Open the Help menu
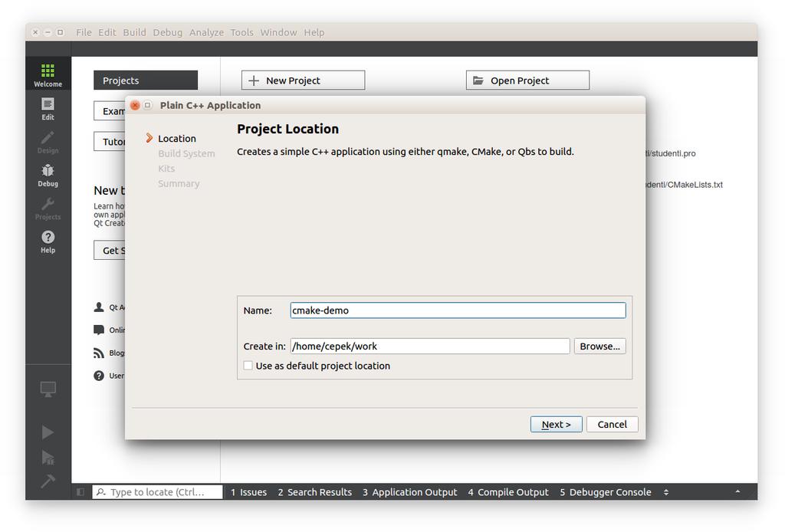Viewport: 785px width, 532px height. tap(314, 32)
